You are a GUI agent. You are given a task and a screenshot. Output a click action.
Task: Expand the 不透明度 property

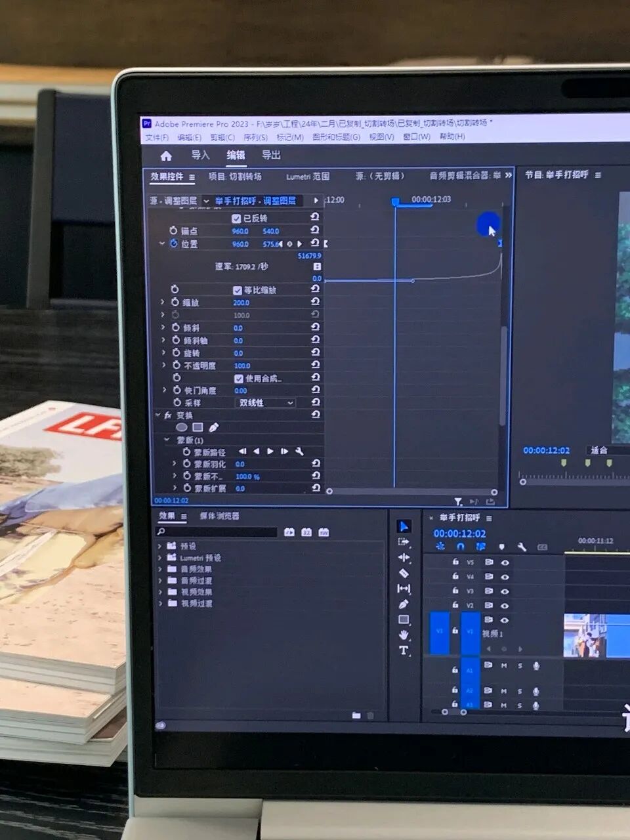tap(164, 366)
